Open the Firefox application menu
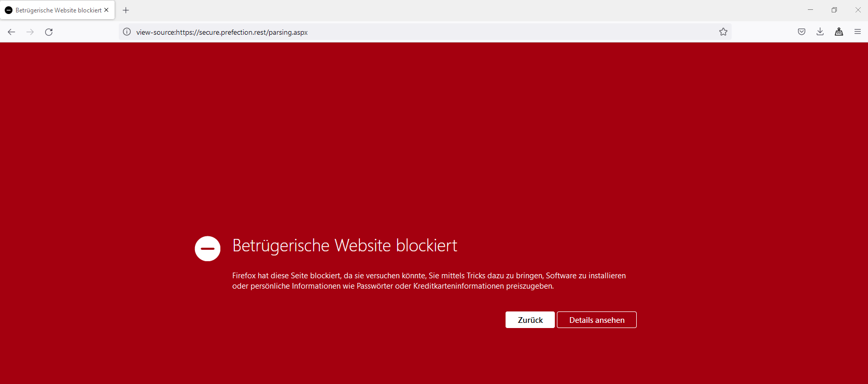The width and height of the screenshot is (868, 384). (x=858, y=32)
